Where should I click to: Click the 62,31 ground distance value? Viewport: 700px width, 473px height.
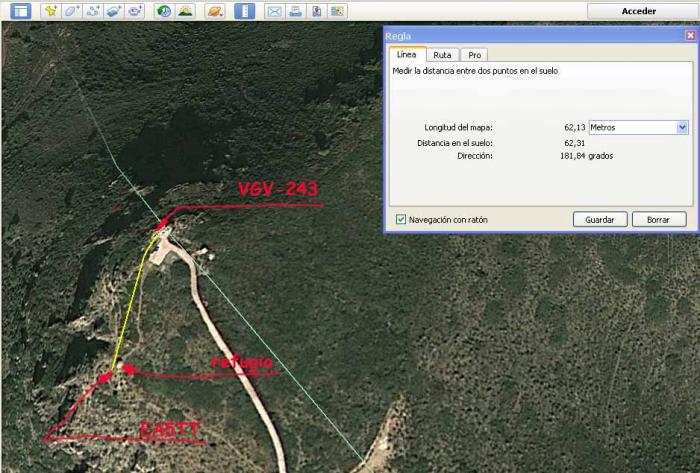pyautogui.click(x=574, y=143)
